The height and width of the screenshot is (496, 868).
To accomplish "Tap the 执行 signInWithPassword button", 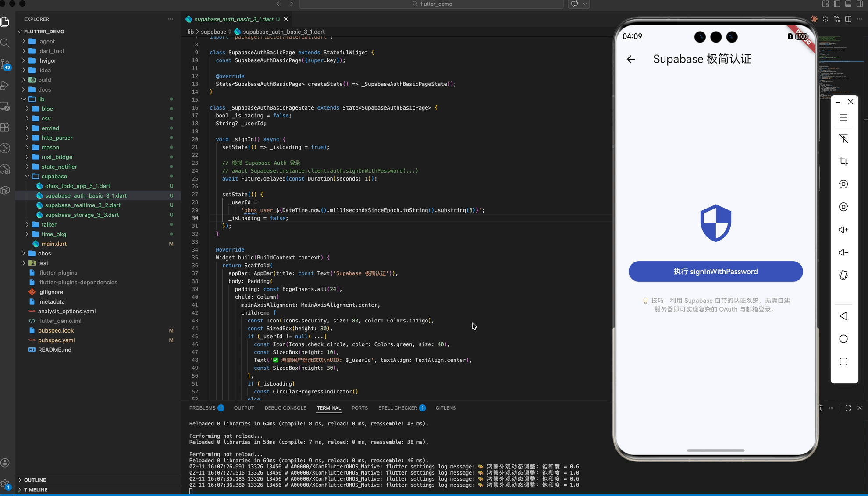I will coord(715,272).
